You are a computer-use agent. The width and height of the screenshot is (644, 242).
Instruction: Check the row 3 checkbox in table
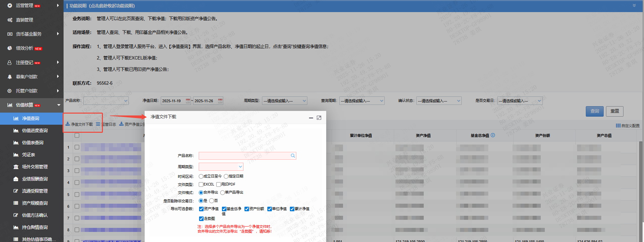pyautogui.click(x=77, y=171)
